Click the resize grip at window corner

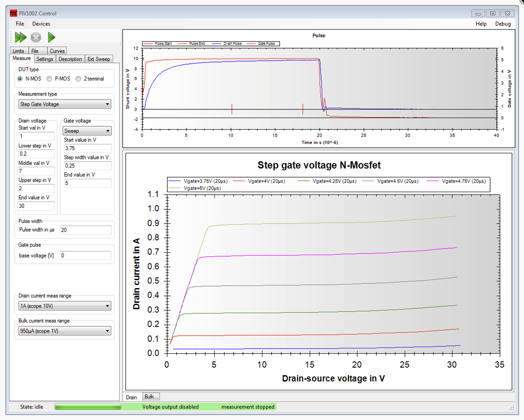(x=512, y=407)
